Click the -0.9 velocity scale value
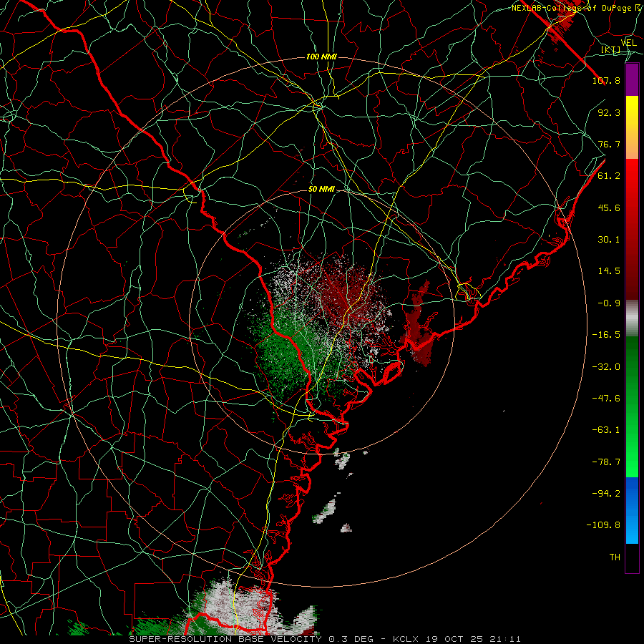This screenshot has height=644, width=644. pyautogui.click(x=609, y=303)
